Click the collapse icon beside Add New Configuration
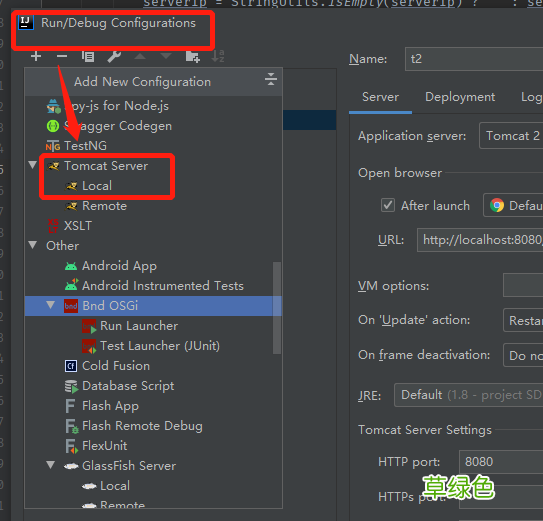The width and height of the screenshot is (543, 521). 271,80
